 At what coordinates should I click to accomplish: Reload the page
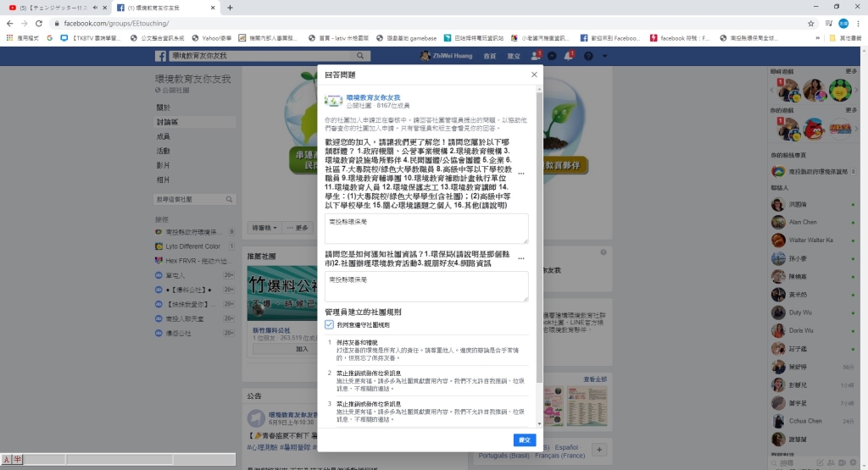pos(39,23)
